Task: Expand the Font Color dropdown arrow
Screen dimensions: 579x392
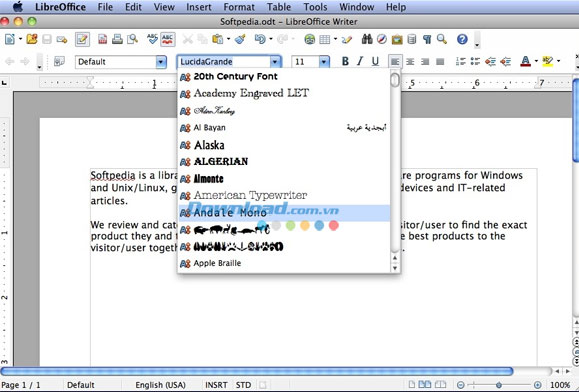Action: 536,61
